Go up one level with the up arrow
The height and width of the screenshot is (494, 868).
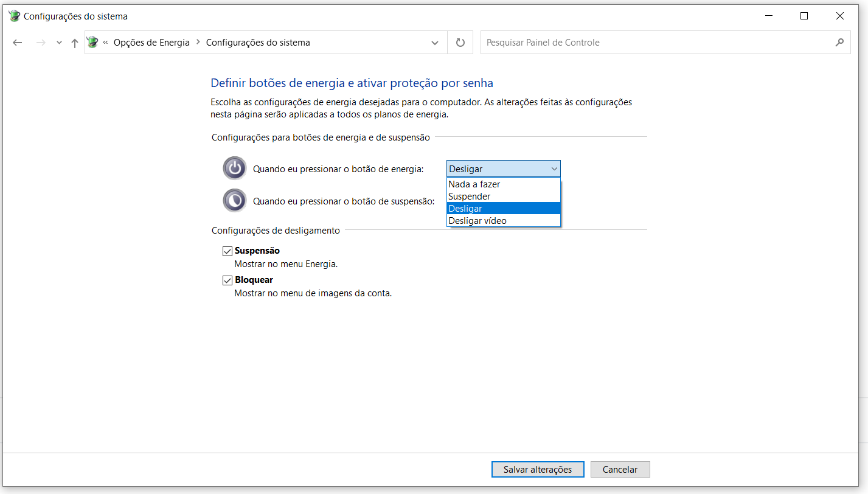[x=75, y=43]
